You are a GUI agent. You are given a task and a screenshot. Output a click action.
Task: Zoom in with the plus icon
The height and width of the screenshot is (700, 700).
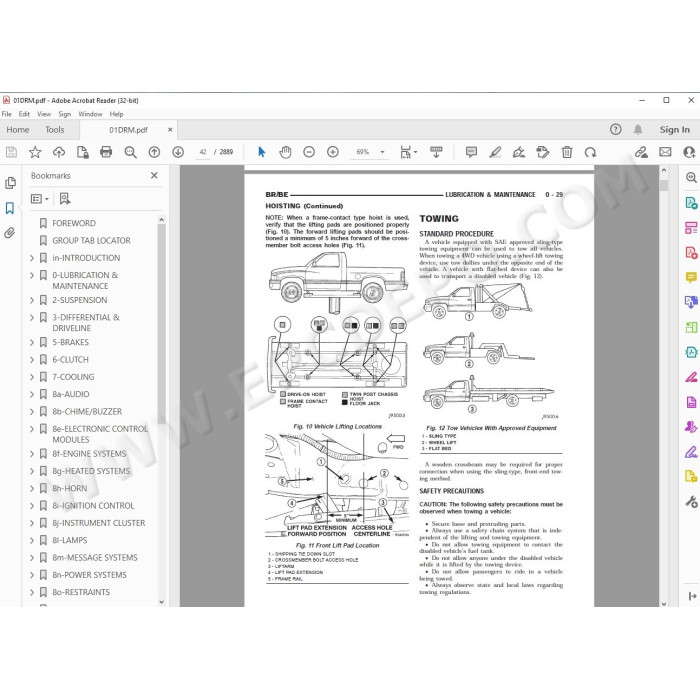click(333, 152)
